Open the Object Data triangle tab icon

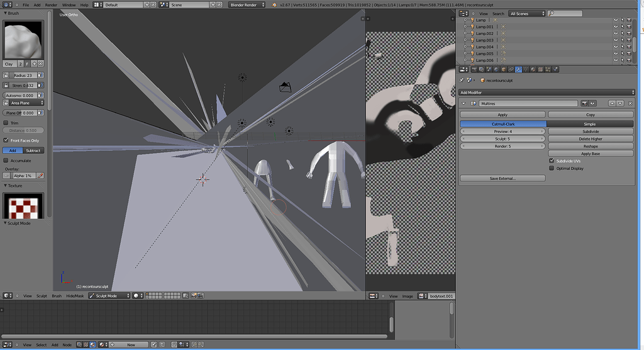pyautogui.click(x=526, y=69)
